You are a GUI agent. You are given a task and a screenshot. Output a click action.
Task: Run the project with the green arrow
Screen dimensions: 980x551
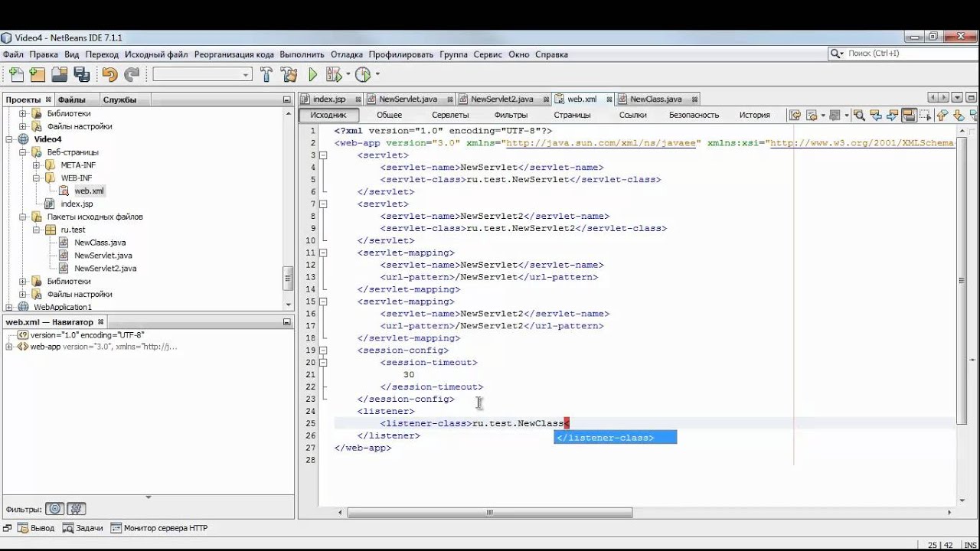point(312,74)
